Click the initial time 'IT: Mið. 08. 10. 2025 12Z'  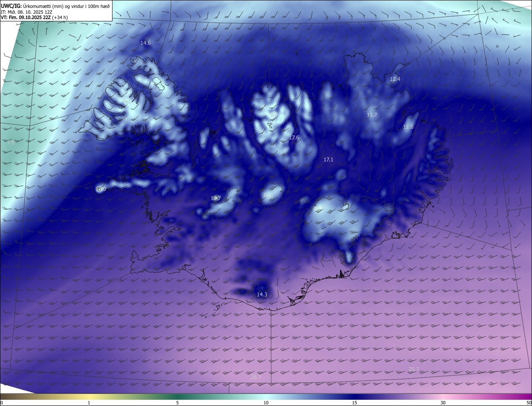click(27, 12)
